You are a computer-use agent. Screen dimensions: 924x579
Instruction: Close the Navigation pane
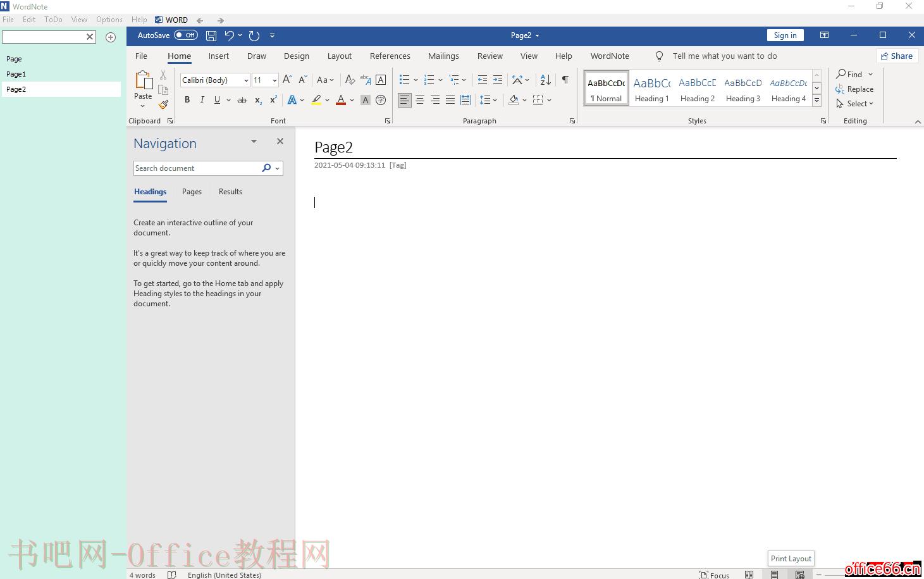pyautogui.click(x=280, y=141)
